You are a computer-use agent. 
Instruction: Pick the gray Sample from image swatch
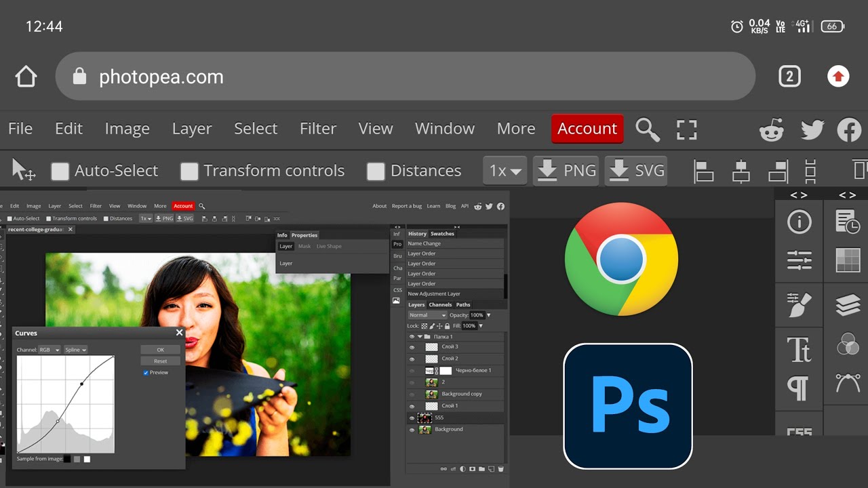(x=77, y=459)
